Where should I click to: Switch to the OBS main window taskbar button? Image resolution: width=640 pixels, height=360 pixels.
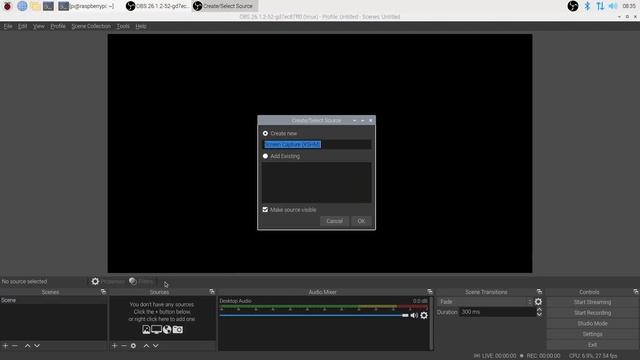(157, 6)
